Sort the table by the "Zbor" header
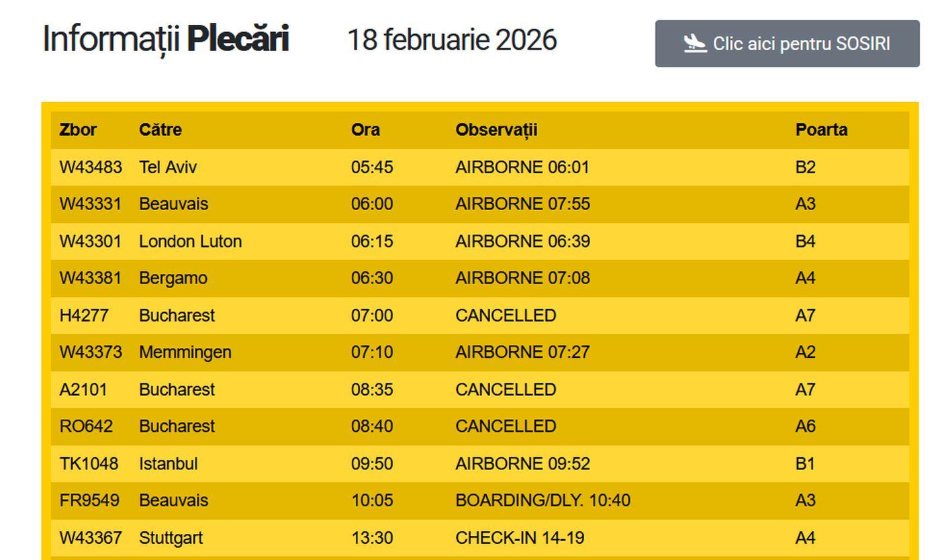The height and width of the screenshot is (560, 940). pyautogui.click(x=77, y=130)
